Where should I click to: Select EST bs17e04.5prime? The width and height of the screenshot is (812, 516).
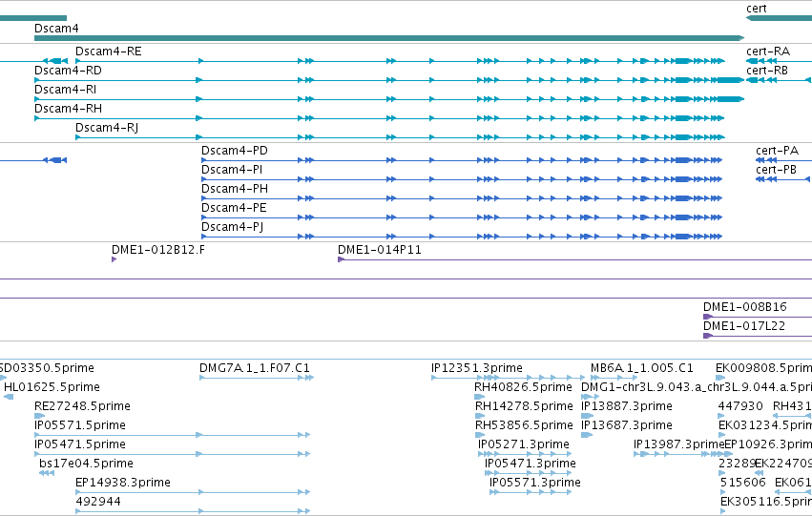(x=86, y=464)
